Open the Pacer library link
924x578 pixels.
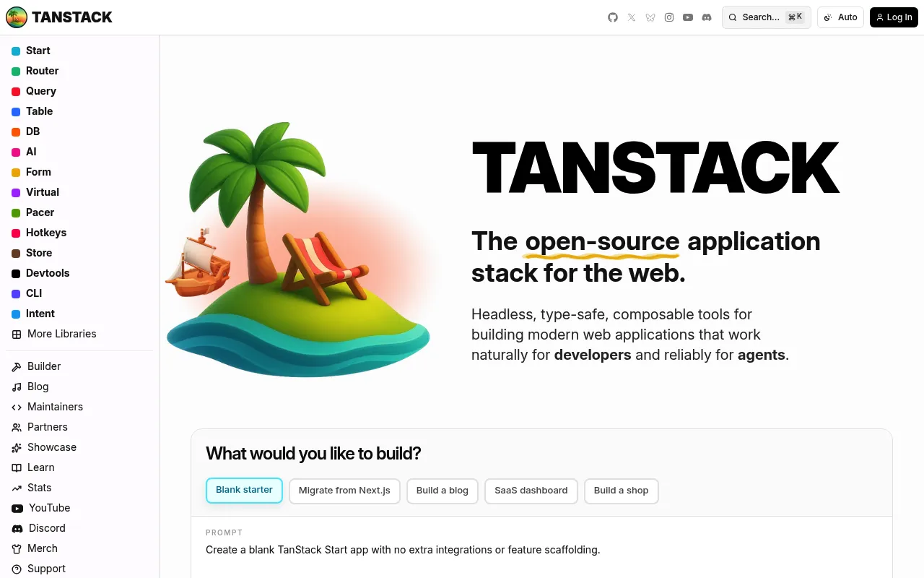(x=79, y=212)
